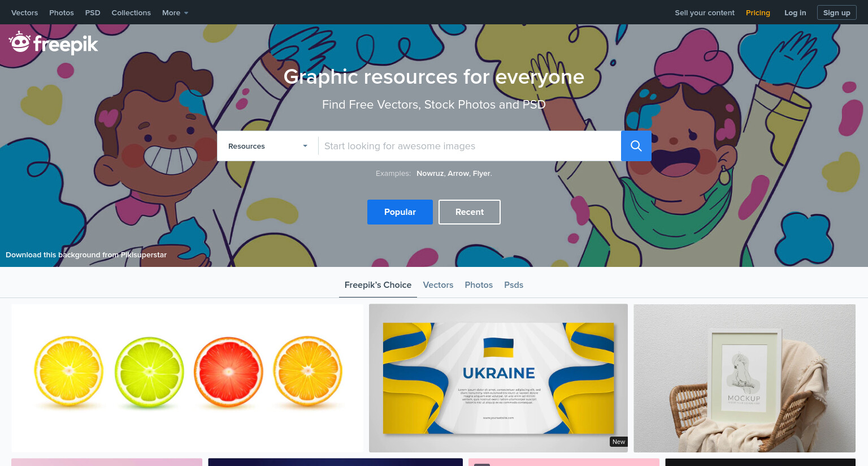
Task: Select Freepik's Choice tab
Action: coord(378,285)
